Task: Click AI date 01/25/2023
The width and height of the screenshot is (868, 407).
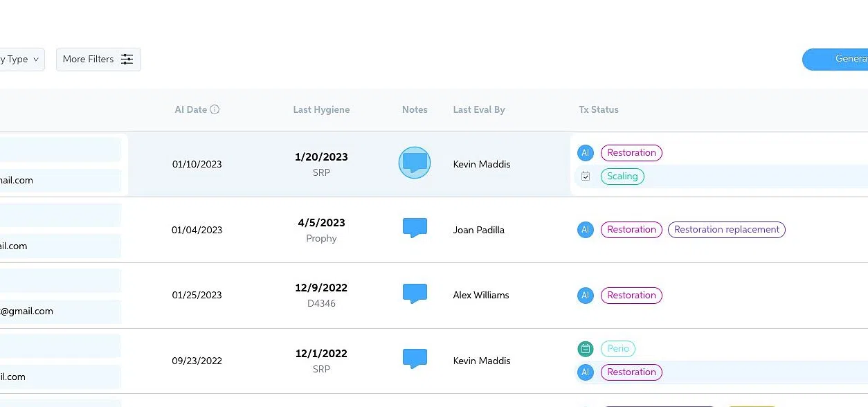Action: point(197,296)
